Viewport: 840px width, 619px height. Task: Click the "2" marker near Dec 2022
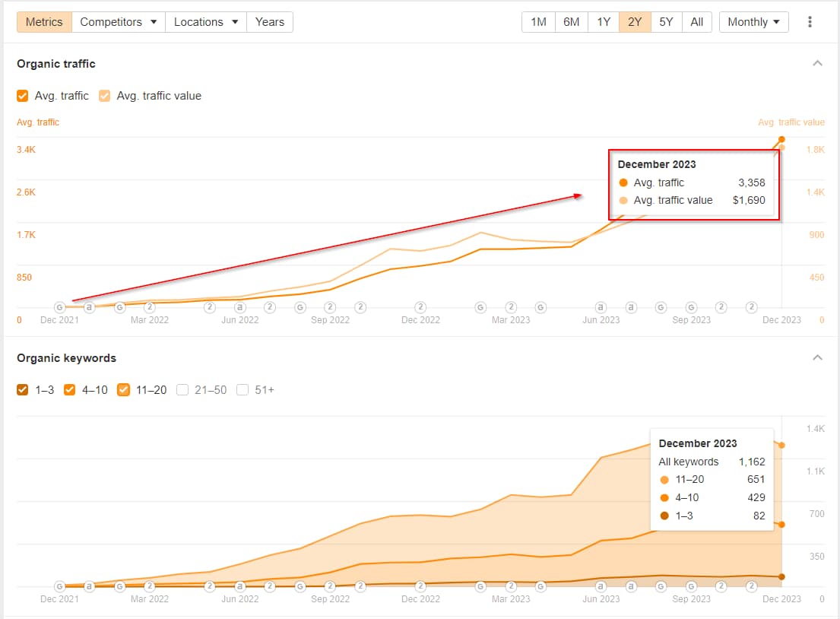pos(419,306)
